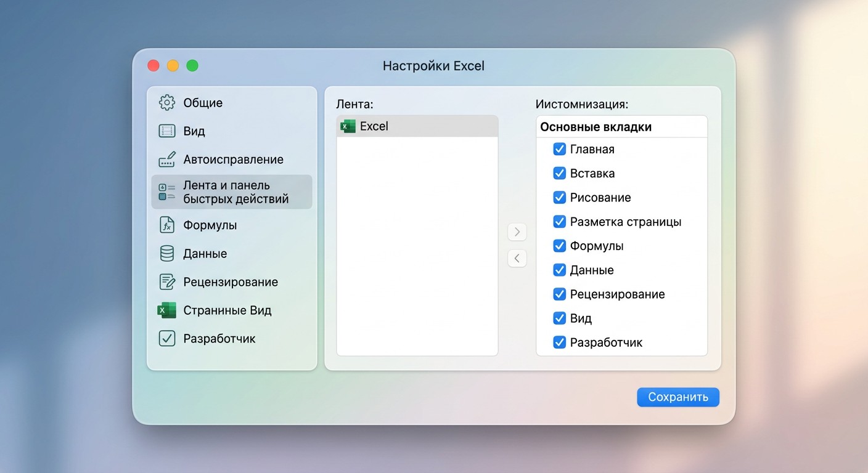
Task: Close the settings window with red button
Action: pyautogui.click(x=154, y=65)
